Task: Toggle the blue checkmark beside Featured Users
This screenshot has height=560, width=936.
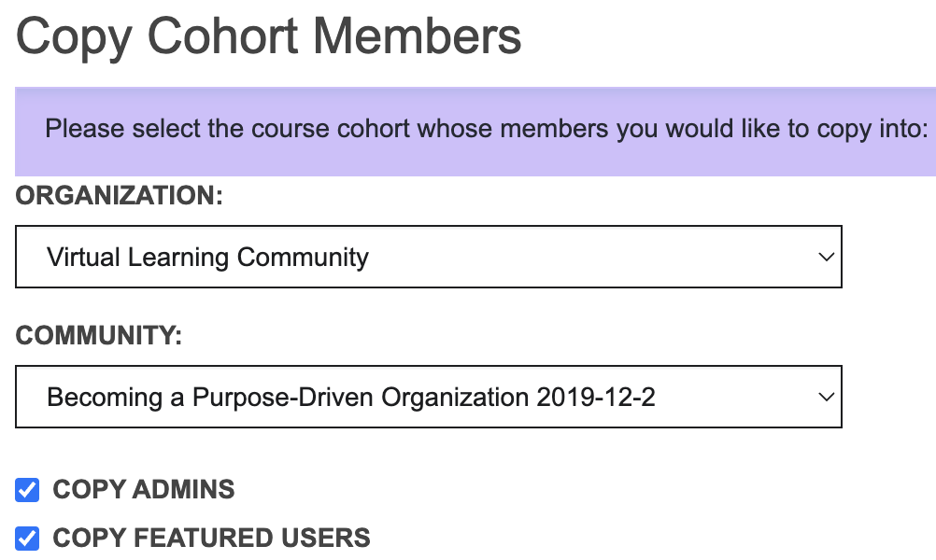Action: (x=28, y=538)
